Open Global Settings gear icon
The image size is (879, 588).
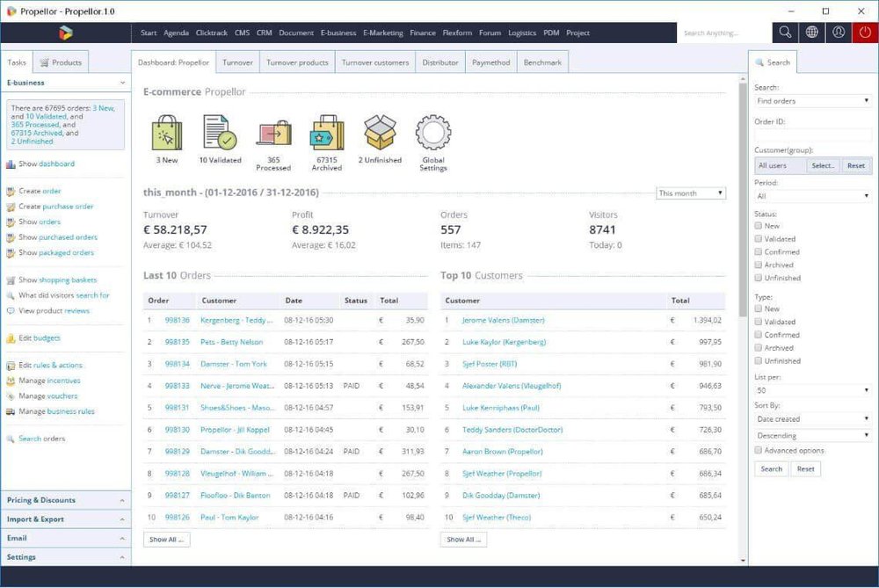tap(432, 133)
